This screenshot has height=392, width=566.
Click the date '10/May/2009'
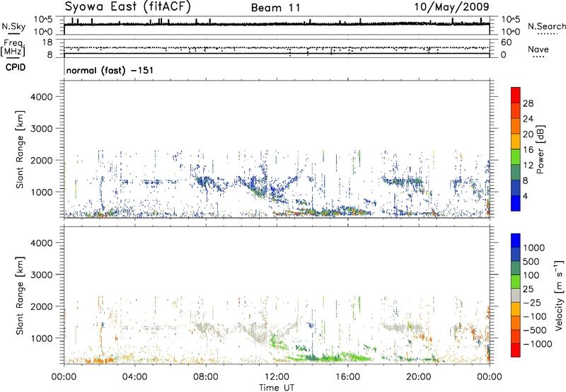pyautogui.click(x=451, y=7)
